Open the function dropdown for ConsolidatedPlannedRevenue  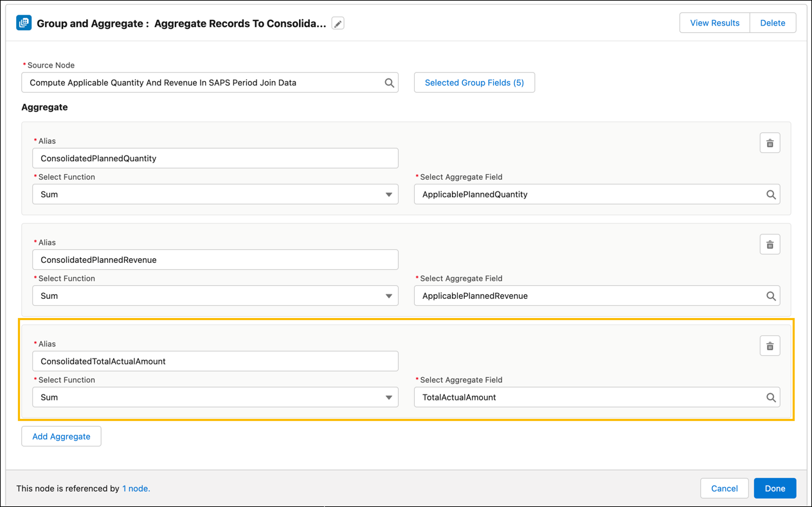click(x=388, y=296)
